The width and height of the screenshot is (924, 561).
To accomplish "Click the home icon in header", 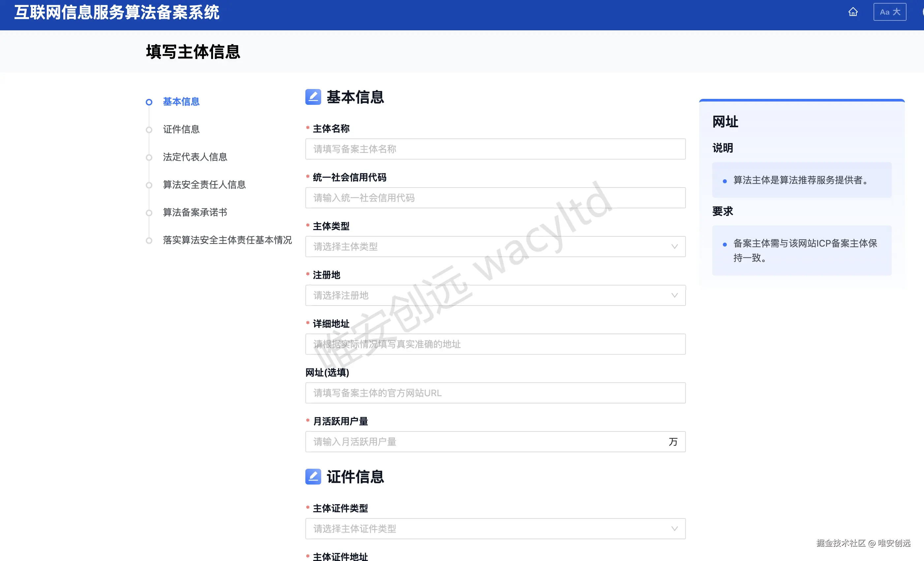I will [x=853, y=12].
